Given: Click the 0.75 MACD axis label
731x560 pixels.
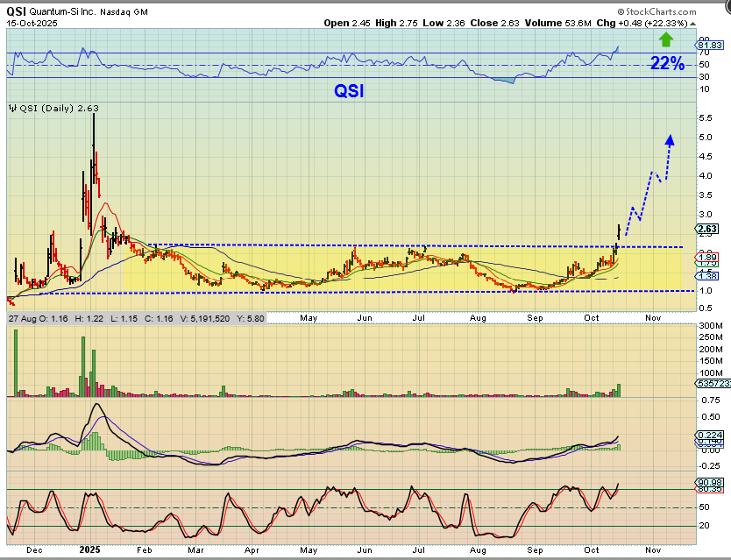Looking at the screenshot, I should [x=711, y=401].
